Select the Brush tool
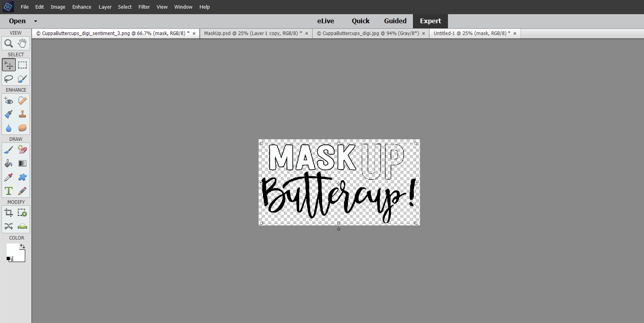This screenshot has height=323, width=644. (9, 150)
